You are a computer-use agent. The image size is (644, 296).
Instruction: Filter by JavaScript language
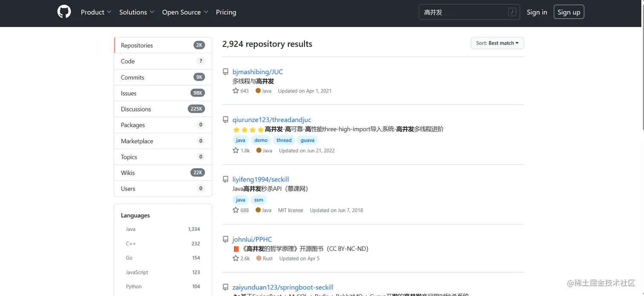(x=163, y=272)
